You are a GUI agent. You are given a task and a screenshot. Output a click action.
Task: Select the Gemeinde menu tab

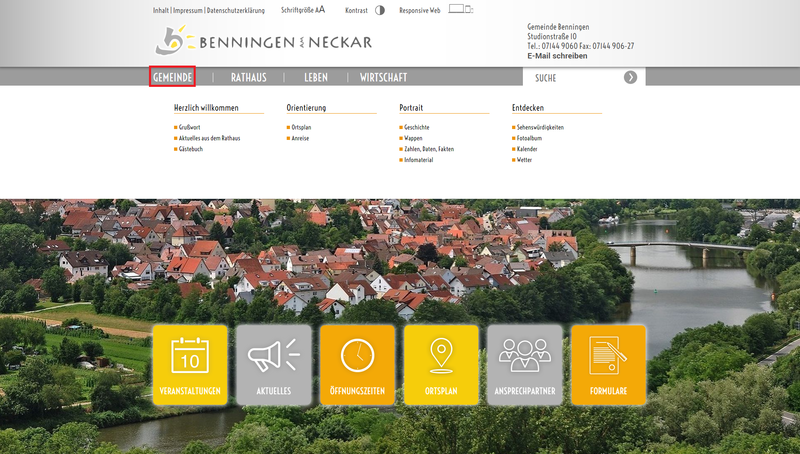point(172,77)
